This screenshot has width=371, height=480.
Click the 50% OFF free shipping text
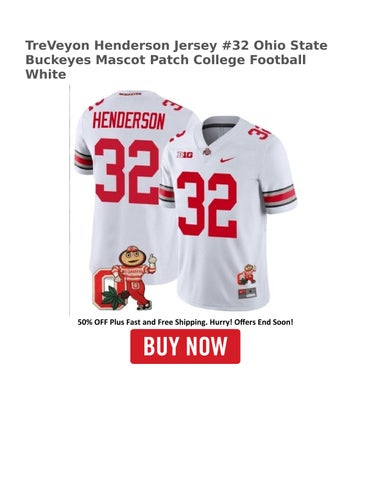[x=185, y=322]
